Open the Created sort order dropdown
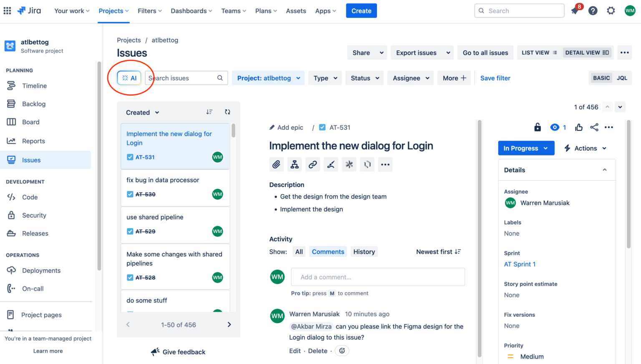 click(x=142, y=112)
